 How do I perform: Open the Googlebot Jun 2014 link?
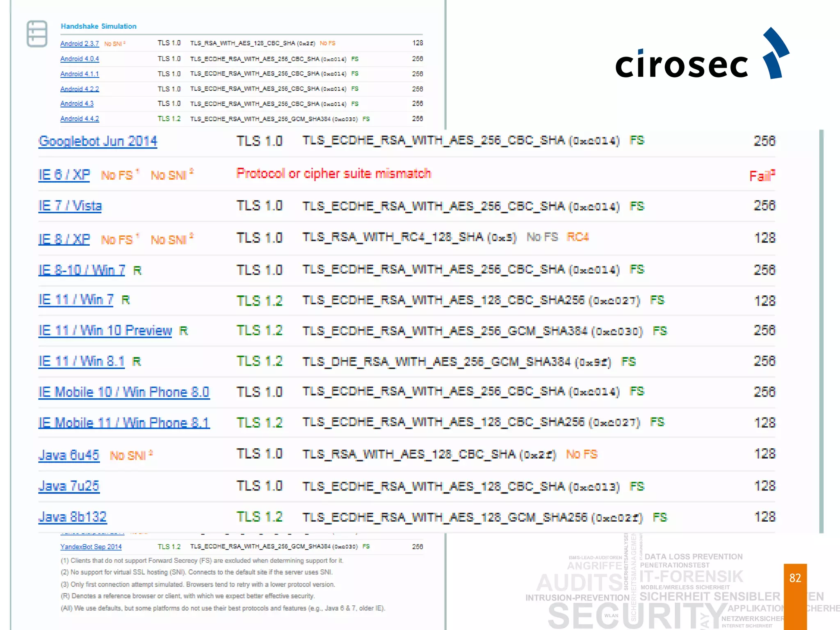[98, 141]
